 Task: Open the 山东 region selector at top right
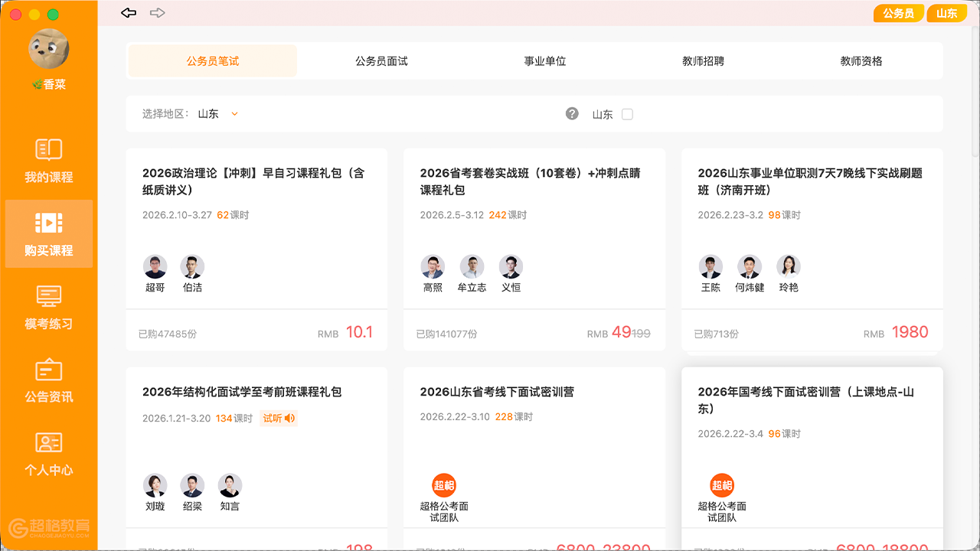[x=946, y=14]
